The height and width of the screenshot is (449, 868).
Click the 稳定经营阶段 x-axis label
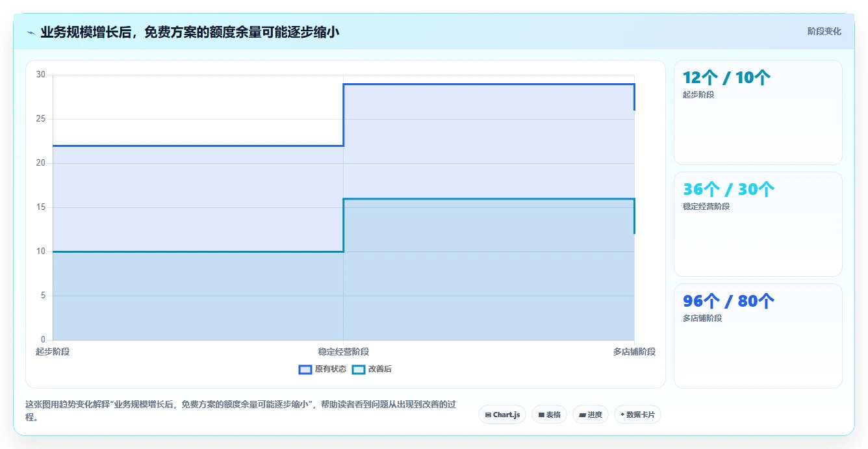pyautogui.click(x=344, y=352)
